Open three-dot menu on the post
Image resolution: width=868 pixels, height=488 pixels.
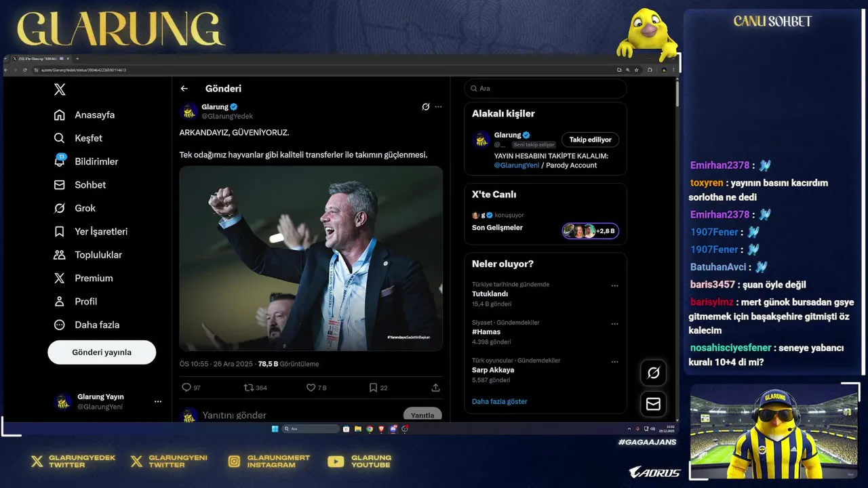(438, 107)
